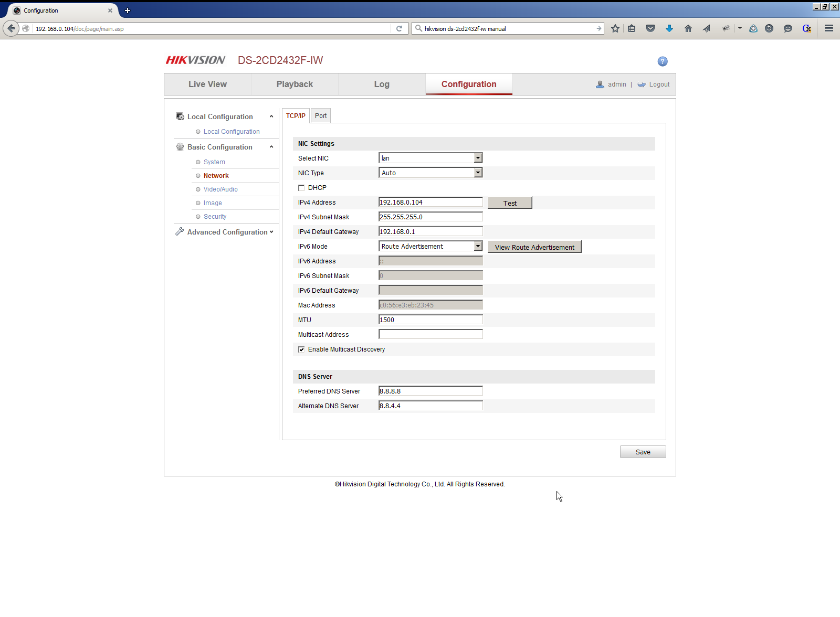
Task: Open the Image settings link
Action: [213, 203]
